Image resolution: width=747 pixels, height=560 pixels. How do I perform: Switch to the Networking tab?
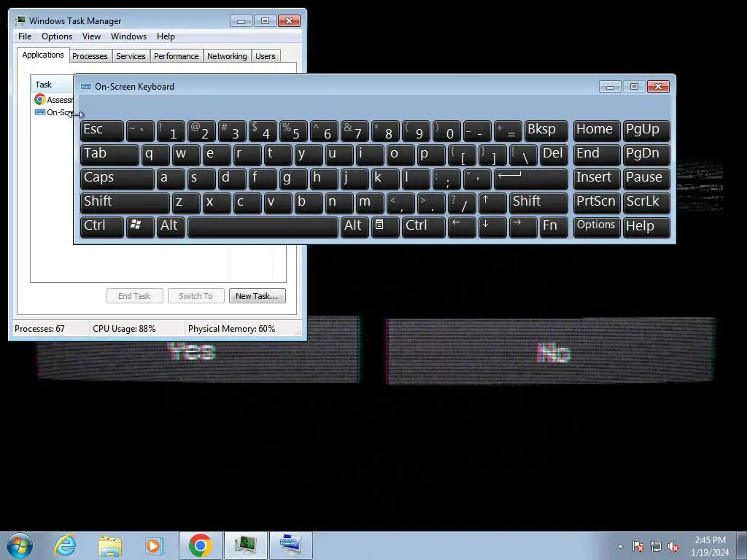(227, 56)
